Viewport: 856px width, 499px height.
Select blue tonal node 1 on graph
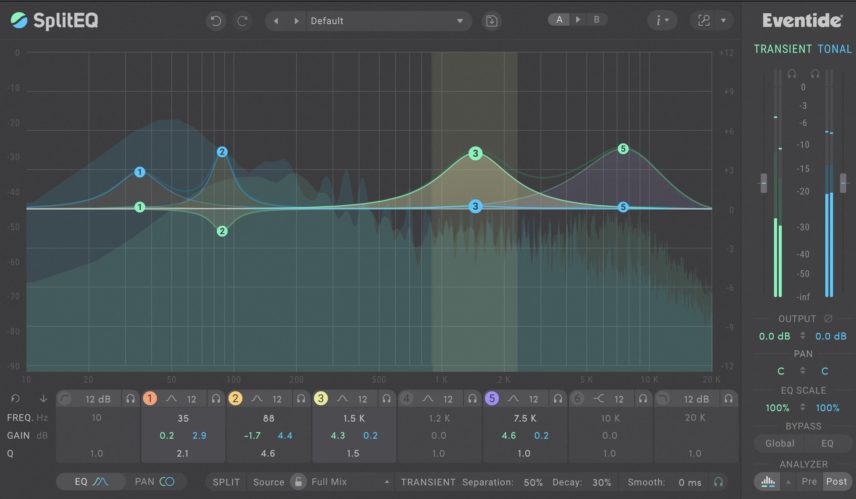140,172
